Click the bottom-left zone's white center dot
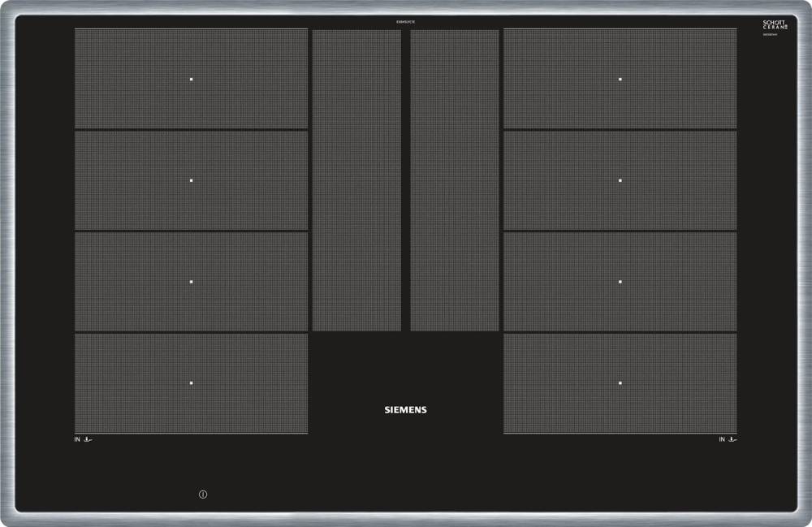The image size is (812, 527). [x=192, y=382]
